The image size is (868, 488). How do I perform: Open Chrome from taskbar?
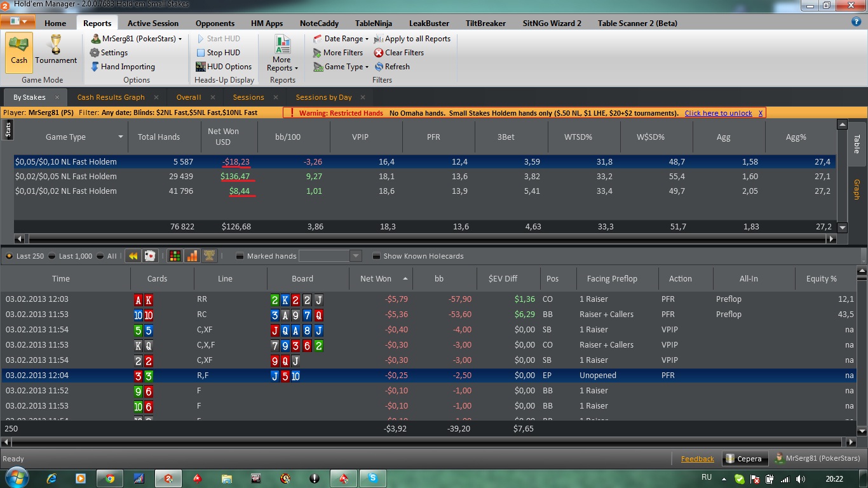(x=110, y=478)
